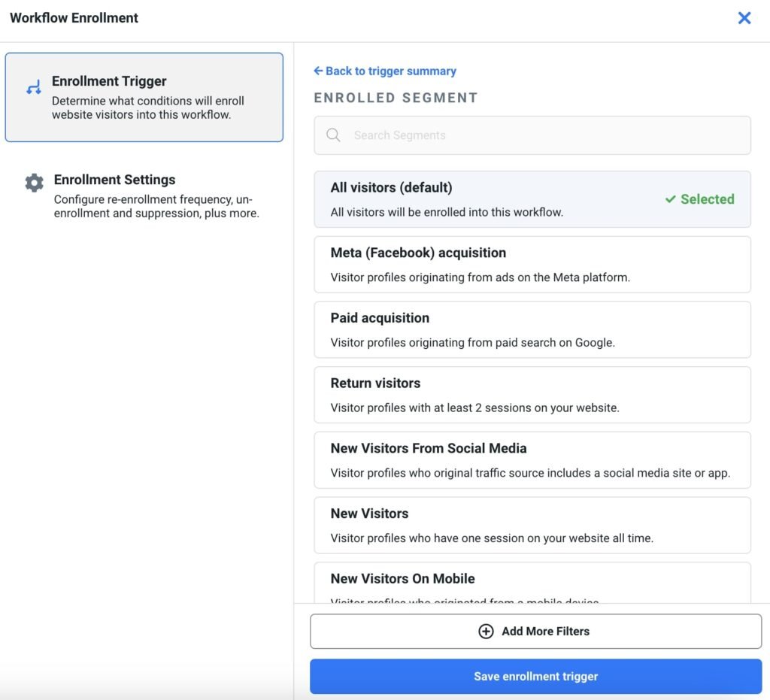Switch to the Enrollment Settings tab

(144, 195)
